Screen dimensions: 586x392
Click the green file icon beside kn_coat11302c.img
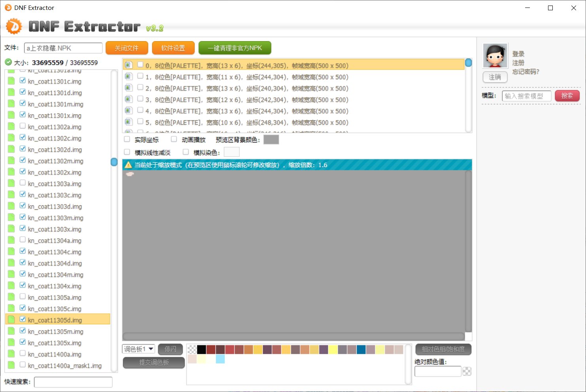11,138
